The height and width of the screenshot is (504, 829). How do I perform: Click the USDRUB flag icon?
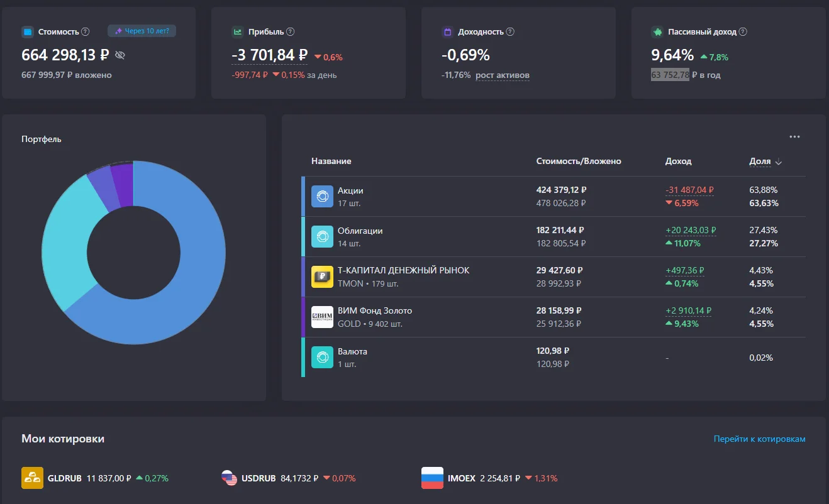(x=229, y=478)
